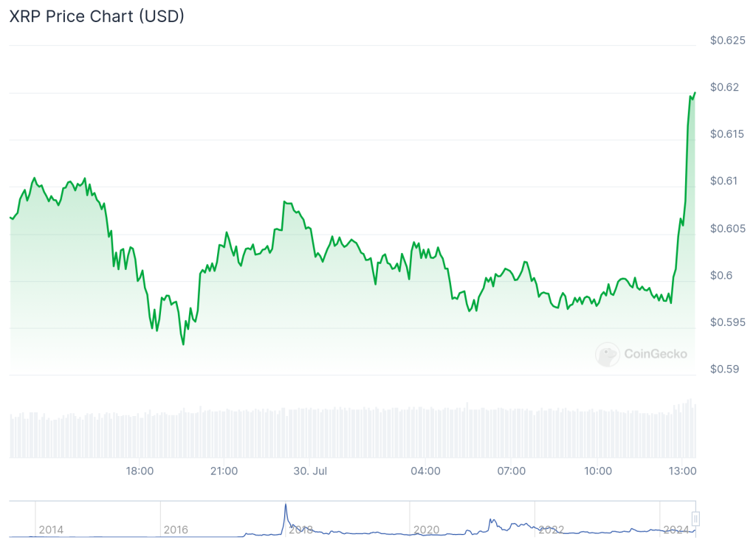Click 2020 in the navigator timeline

click(427, 530)
